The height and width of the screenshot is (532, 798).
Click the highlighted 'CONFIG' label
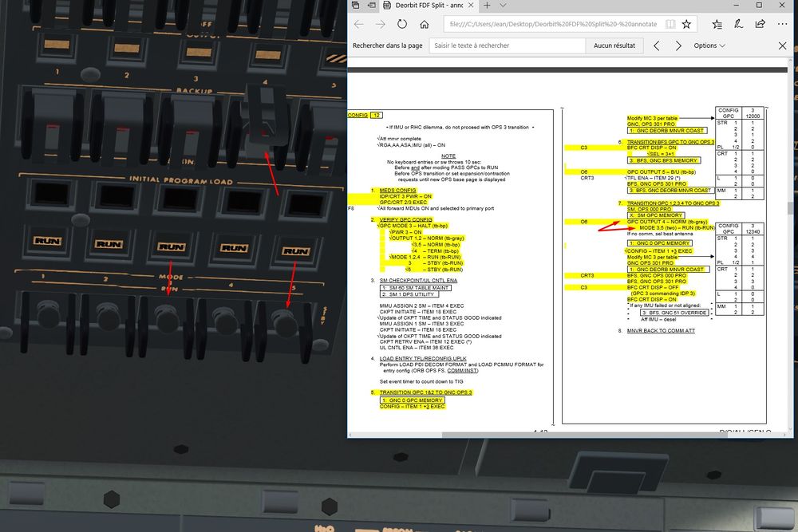pyautogui.click(x=358, y=116)
